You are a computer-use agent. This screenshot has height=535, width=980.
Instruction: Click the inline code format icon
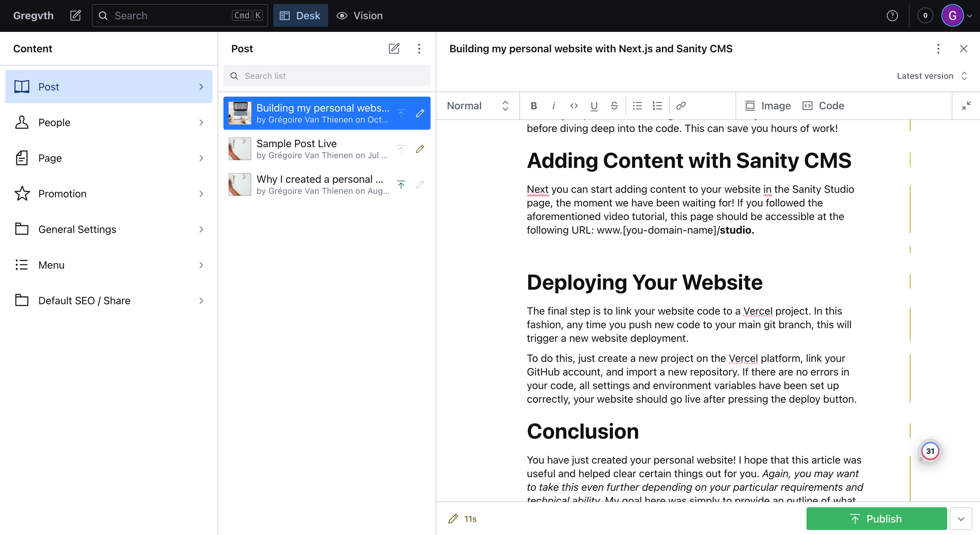(574, 106)
